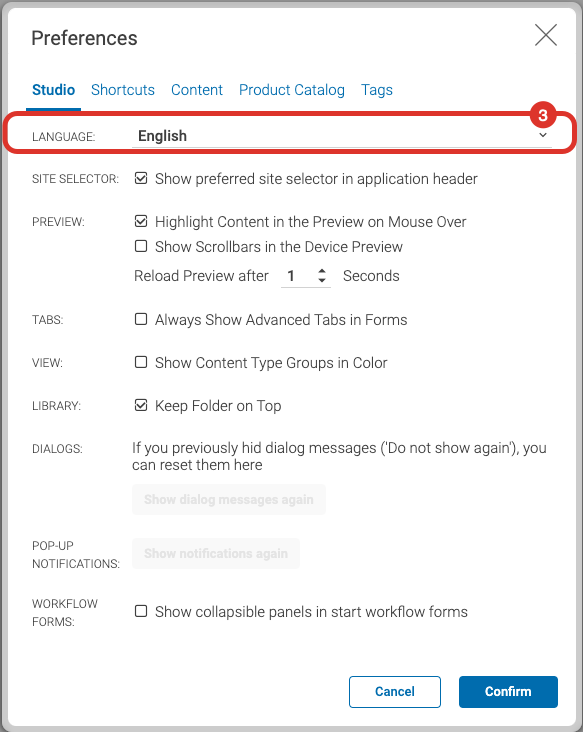
Task: Enable Always Show Advanced Tabs in Forms
Action: pos(141,319)
